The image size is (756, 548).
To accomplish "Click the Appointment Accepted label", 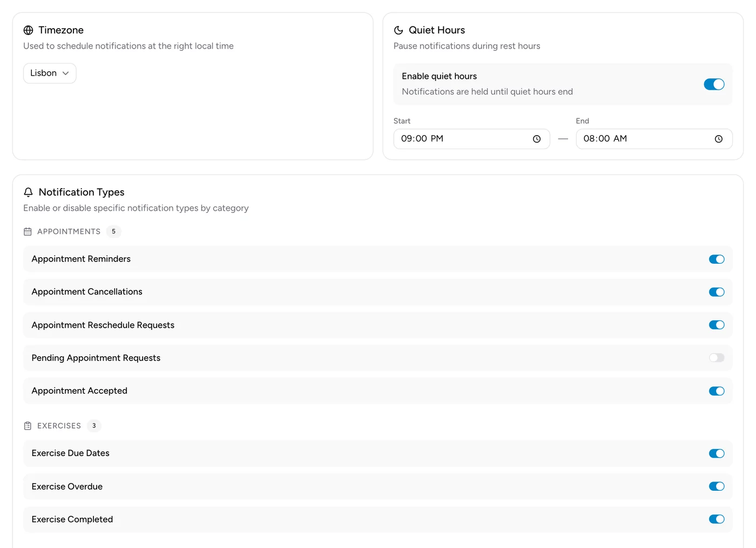I will click(79, 391).
